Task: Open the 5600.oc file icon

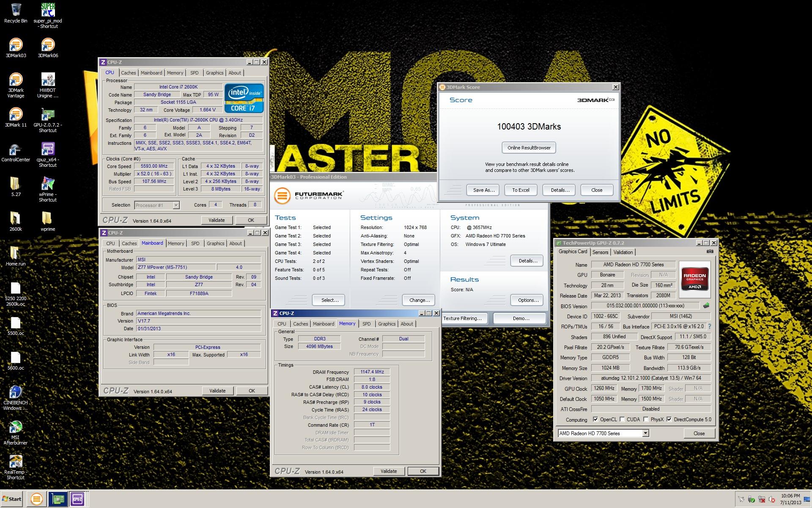Action: [x=16, y=360]
